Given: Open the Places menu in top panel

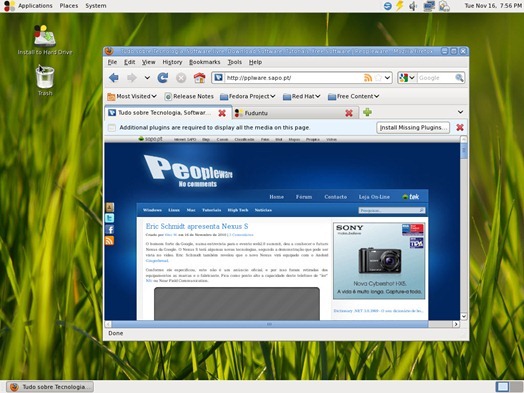Looking at the screenshot, I should point(69,6).
